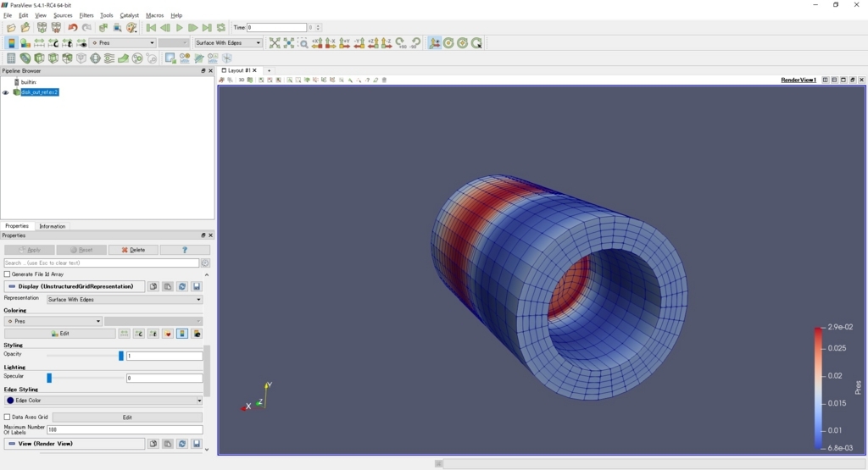Click the Maximum Number Of Labels field
The height and width of the screenshot is (470, 868).
coord(125,429)
